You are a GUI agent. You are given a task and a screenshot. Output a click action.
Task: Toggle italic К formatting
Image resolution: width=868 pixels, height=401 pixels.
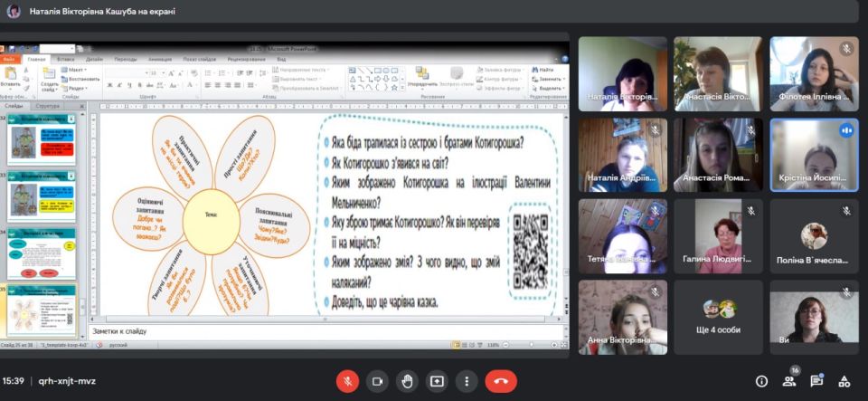[x=119, y=85]
